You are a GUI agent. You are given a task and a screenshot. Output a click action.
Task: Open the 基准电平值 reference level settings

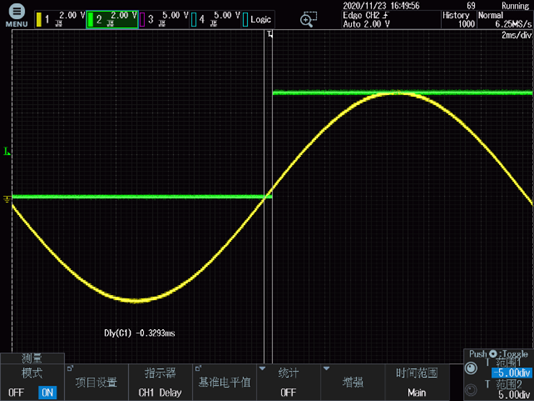pos(224,382)
